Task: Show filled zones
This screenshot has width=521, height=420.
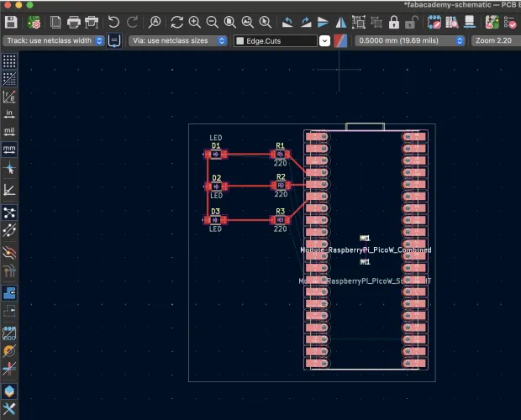Action: (9, 293)
